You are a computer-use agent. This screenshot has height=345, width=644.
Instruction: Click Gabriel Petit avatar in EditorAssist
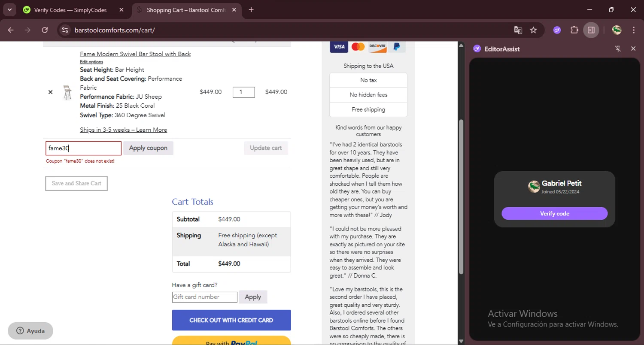534,187
